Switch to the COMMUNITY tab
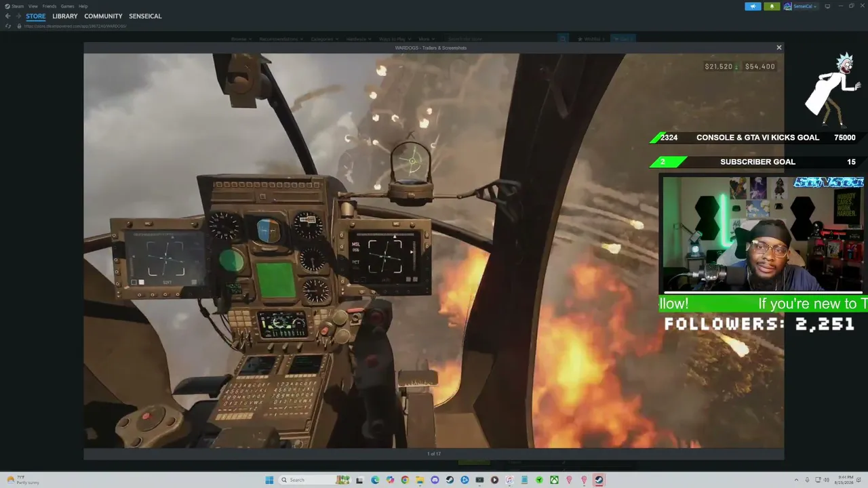 (103, 16)
